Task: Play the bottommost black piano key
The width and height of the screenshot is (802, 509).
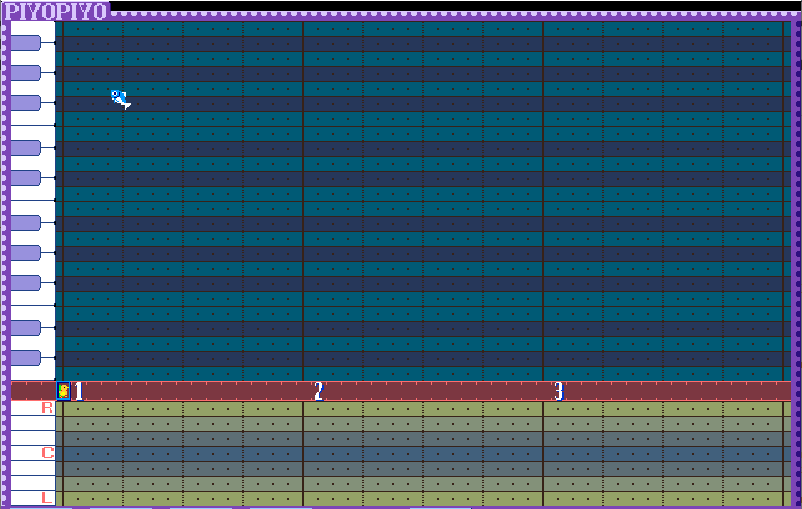Action: pos(25,358)
